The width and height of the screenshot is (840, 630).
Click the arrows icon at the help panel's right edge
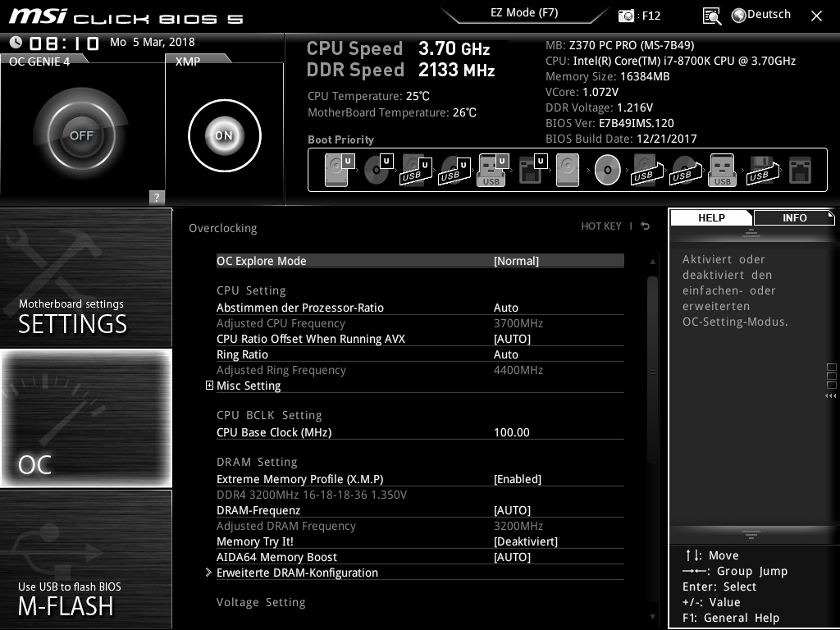click(830, 396)
